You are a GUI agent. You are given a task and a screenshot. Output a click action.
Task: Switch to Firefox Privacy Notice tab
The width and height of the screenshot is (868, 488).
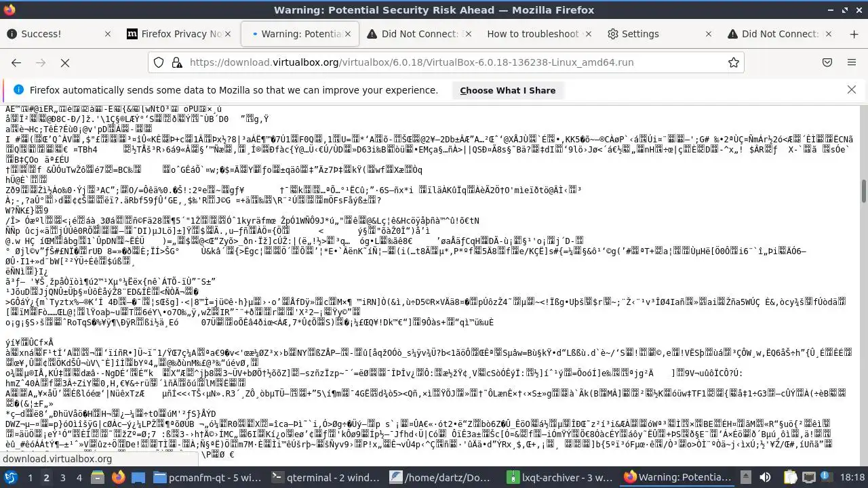point(181,34)
